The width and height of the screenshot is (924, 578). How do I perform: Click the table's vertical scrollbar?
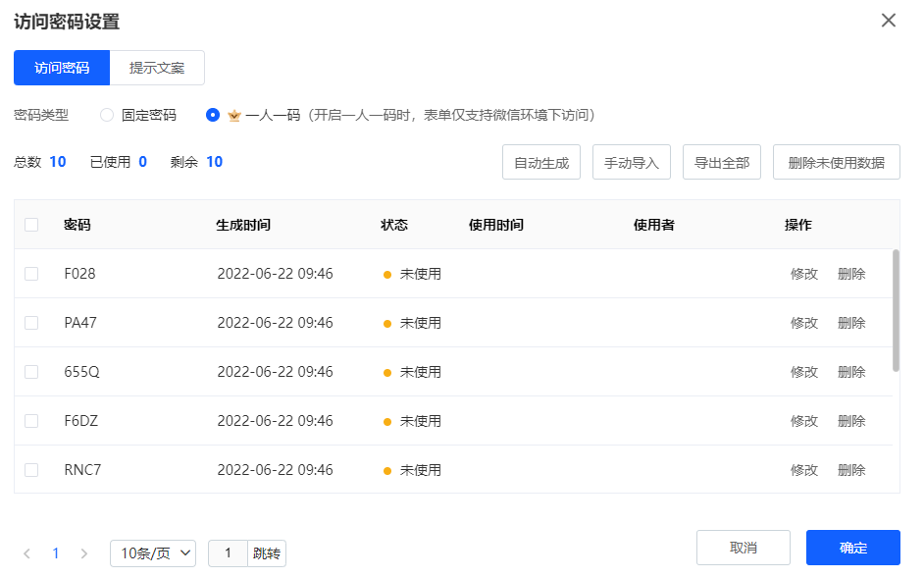point(896,310)
